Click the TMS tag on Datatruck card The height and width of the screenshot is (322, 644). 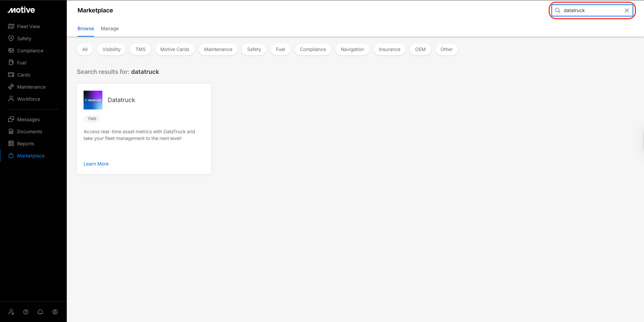tap(92, 119)
